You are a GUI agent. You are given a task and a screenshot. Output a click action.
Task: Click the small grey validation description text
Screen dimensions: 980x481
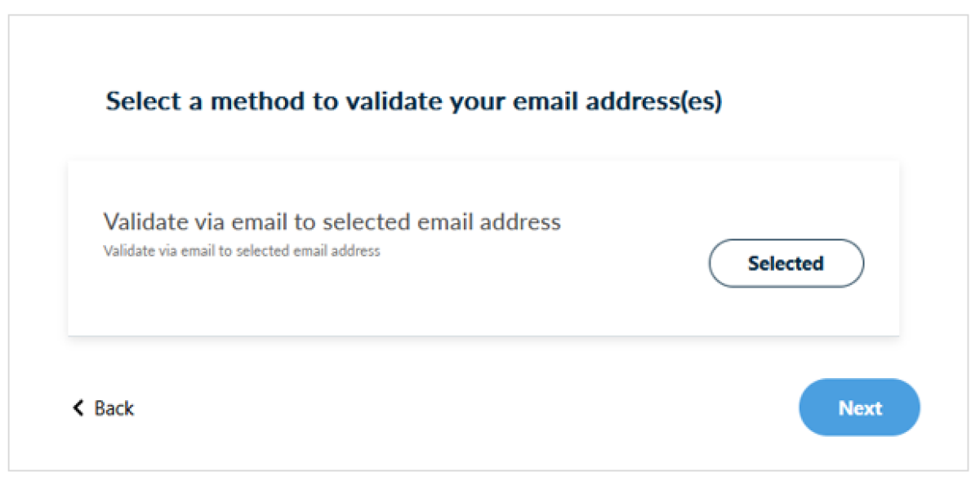[x=242, y=251]
